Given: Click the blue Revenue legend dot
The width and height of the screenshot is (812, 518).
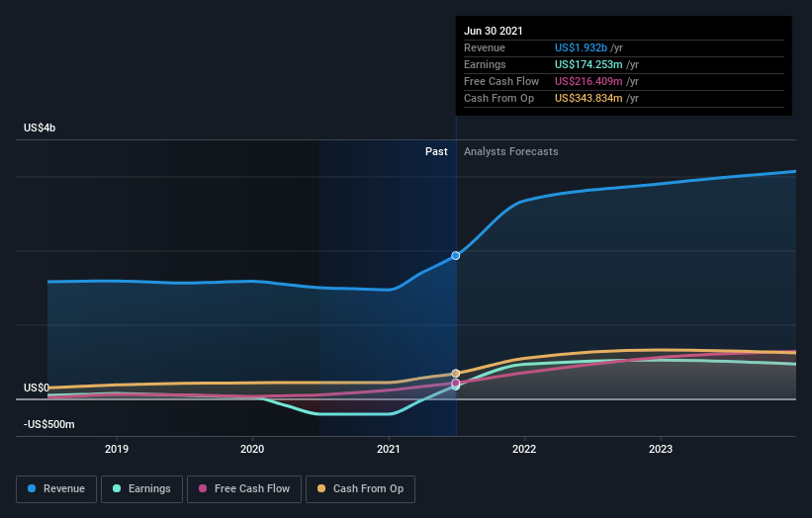Looking at the screenshot, I should click(x=32, y=488).
